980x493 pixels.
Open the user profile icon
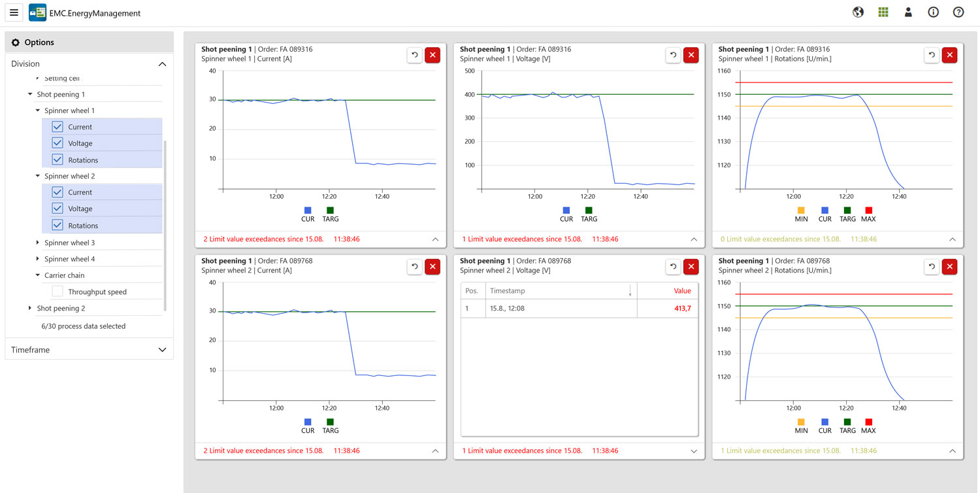(908, 12)
